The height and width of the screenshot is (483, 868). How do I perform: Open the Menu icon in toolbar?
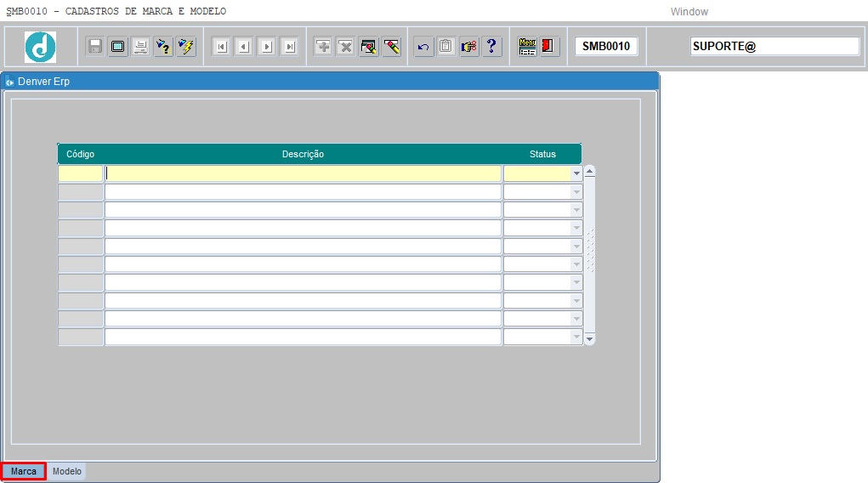tap(527, 47)
